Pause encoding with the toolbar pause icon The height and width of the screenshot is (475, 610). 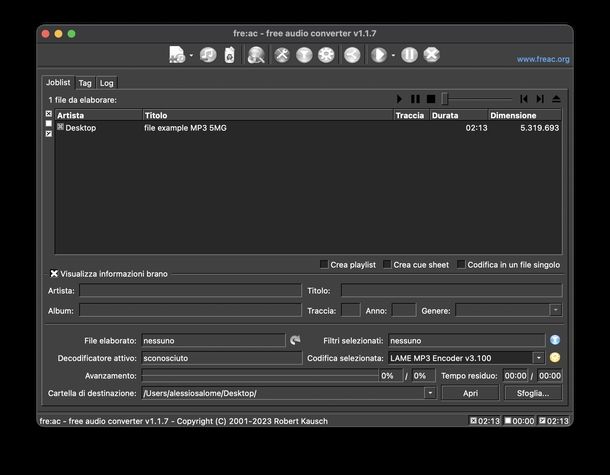click(x=409, y=55)
